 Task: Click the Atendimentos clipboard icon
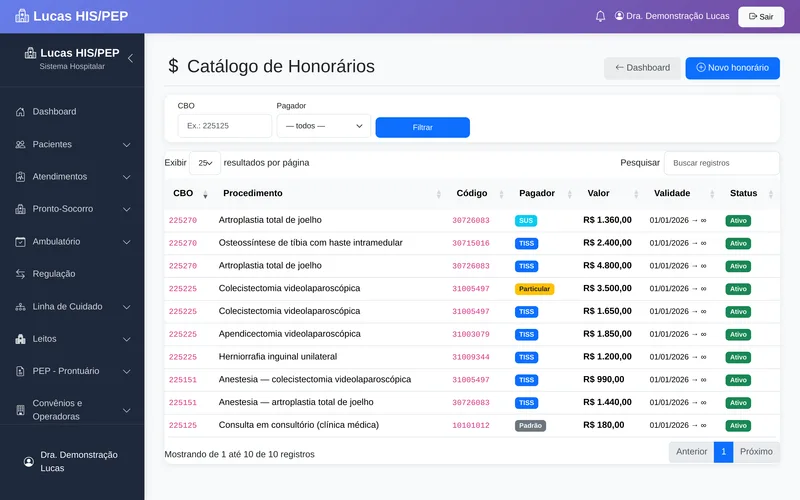click(x=20, y=177)
